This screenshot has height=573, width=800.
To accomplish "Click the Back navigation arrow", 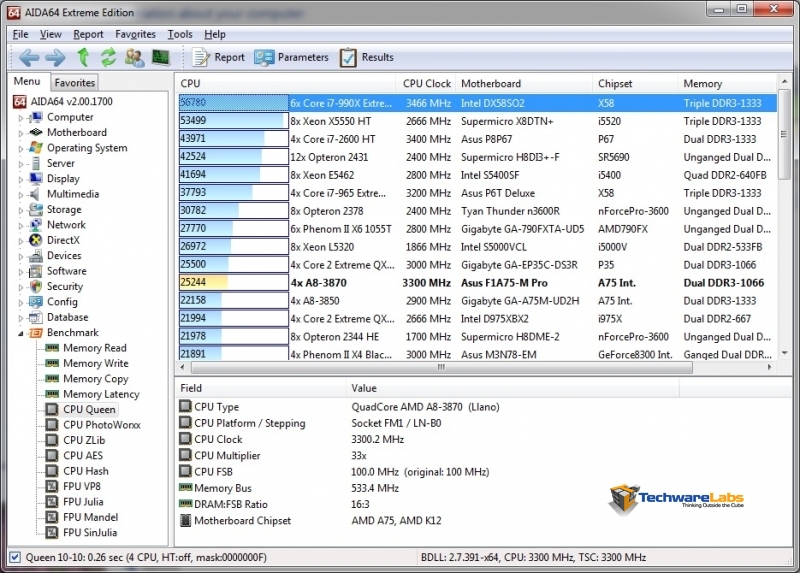I will pos(29,58).
